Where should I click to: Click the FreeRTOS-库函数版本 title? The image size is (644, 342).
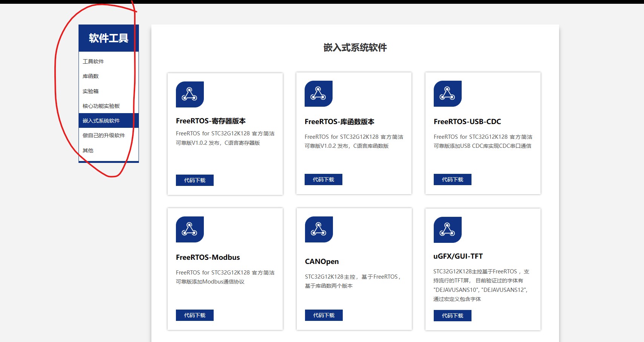click(339, 122)
